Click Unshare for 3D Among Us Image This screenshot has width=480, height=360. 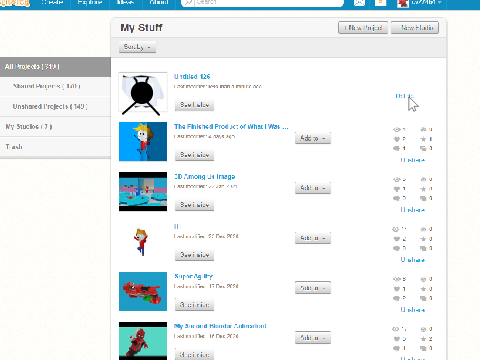pos(413,210)
